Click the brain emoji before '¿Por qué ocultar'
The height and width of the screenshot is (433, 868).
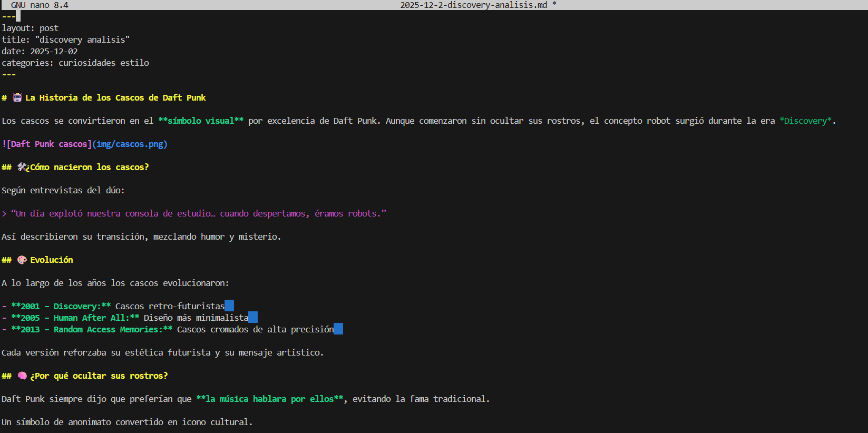pos(22,376)
